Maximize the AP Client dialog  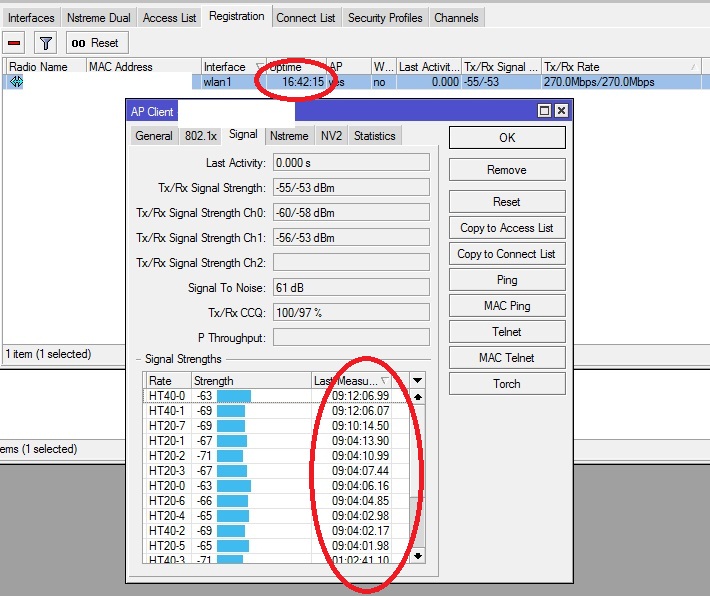pos(544,111)
